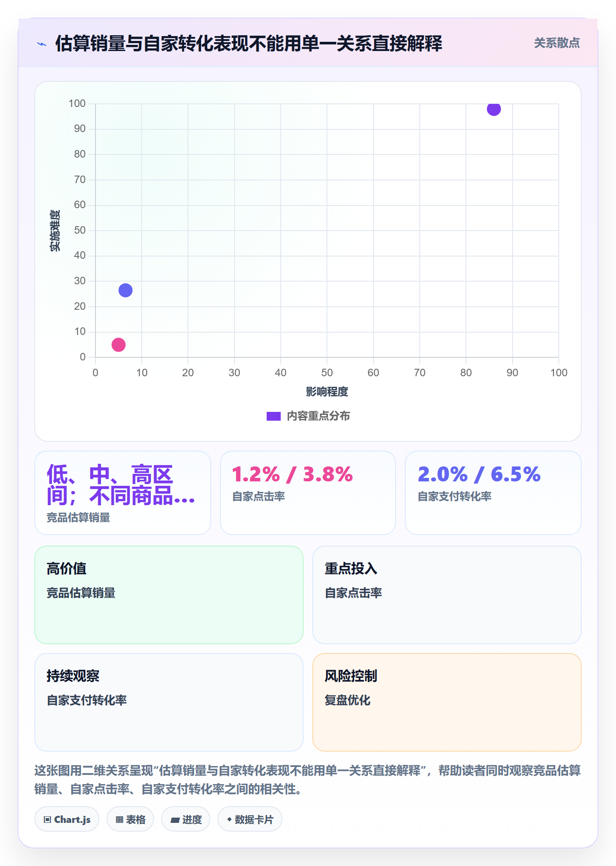Open the 2.0% / 6.5% 自家支付转化率 card
Screen dimensions: 616x866
[x=493, y=493]
